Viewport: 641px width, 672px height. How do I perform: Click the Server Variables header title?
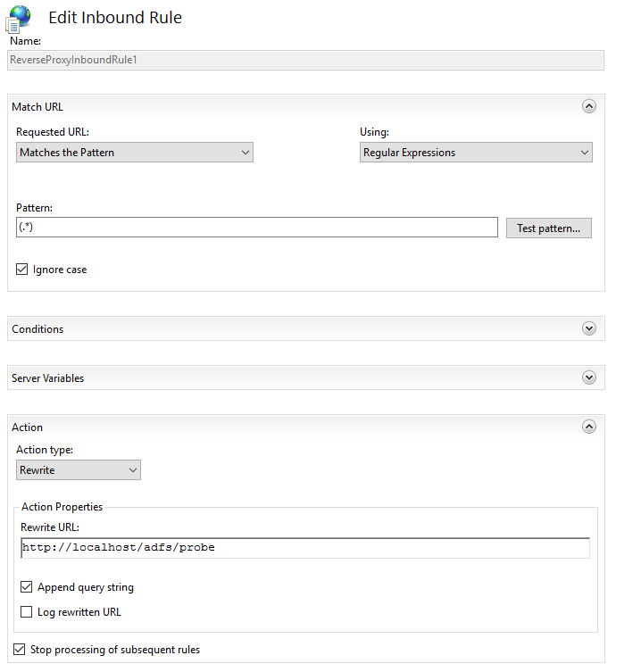click(47, 378)
